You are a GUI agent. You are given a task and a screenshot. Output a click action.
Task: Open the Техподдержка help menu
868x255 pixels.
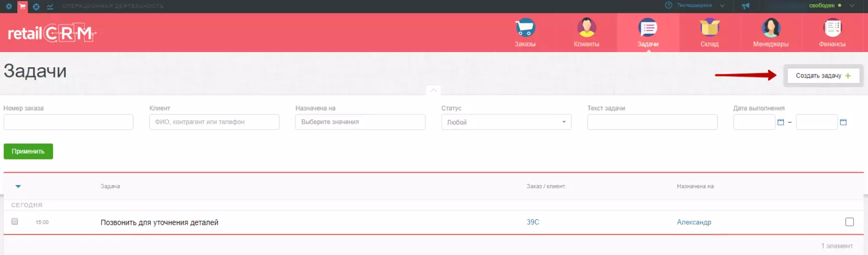(694, 5)
